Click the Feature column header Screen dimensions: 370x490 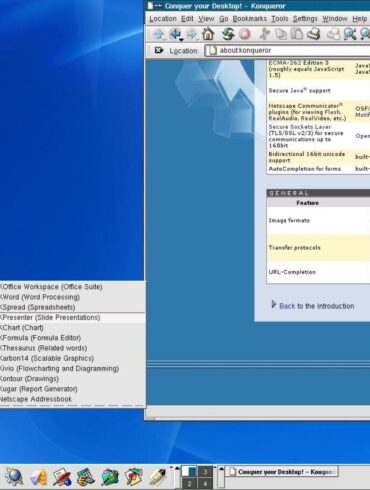pos(307,203)
